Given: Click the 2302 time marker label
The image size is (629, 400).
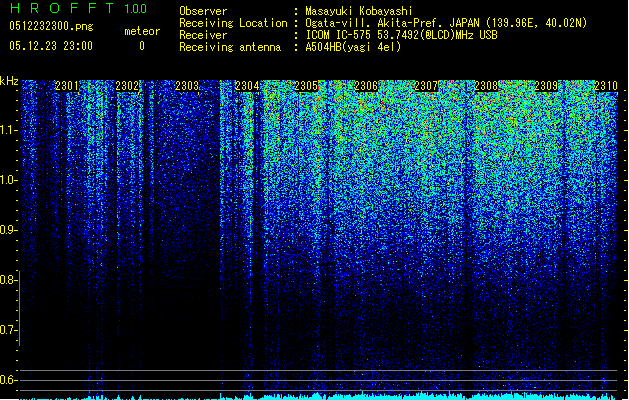Looking at the screenshot, I should click(127, 86).
